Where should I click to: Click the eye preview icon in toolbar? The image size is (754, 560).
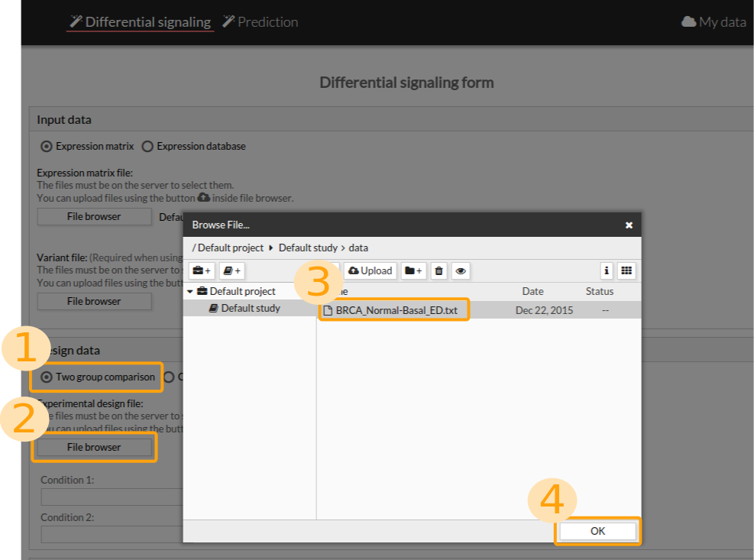click(461, 270)
